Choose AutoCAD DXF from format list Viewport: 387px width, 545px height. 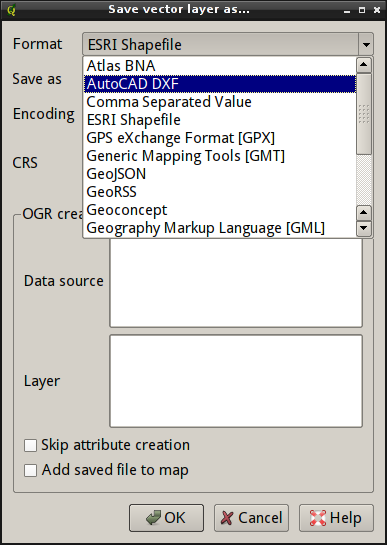tap(220, 84)
